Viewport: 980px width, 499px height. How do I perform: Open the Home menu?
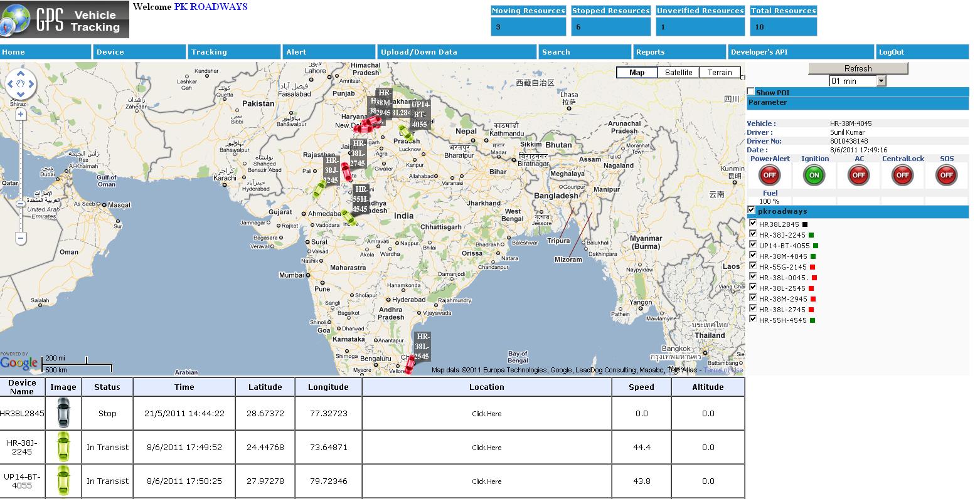pos(46,52)
